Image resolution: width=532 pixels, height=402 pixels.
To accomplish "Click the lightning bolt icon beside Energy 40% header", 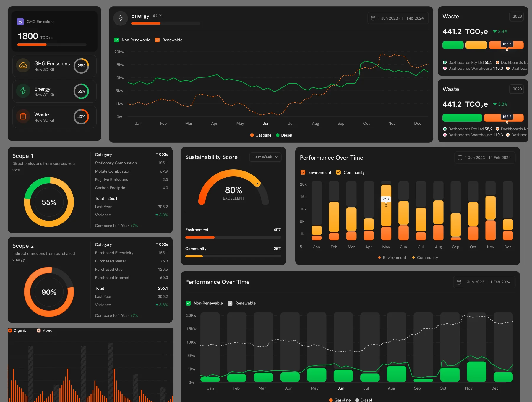I will pos(121,18).
